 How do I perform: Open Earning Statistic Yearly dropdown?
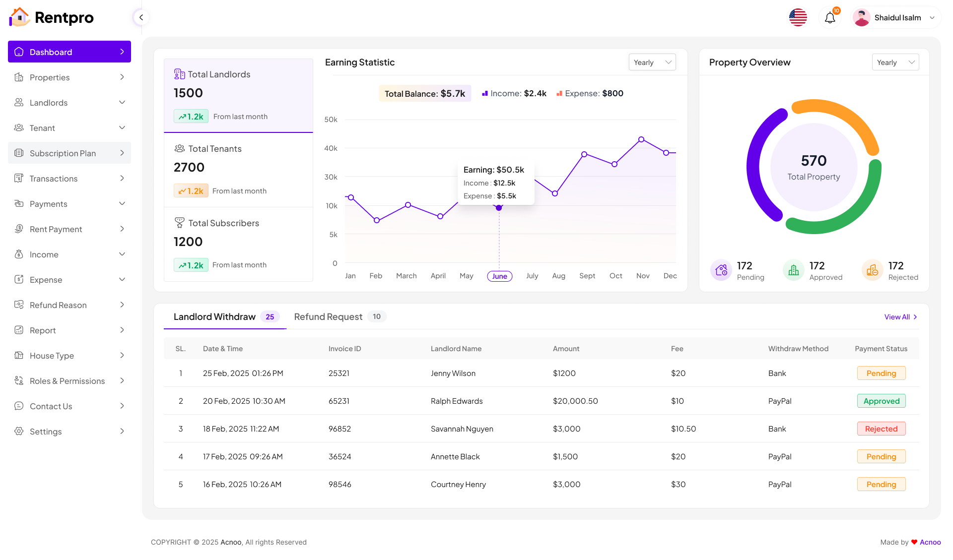652,62
